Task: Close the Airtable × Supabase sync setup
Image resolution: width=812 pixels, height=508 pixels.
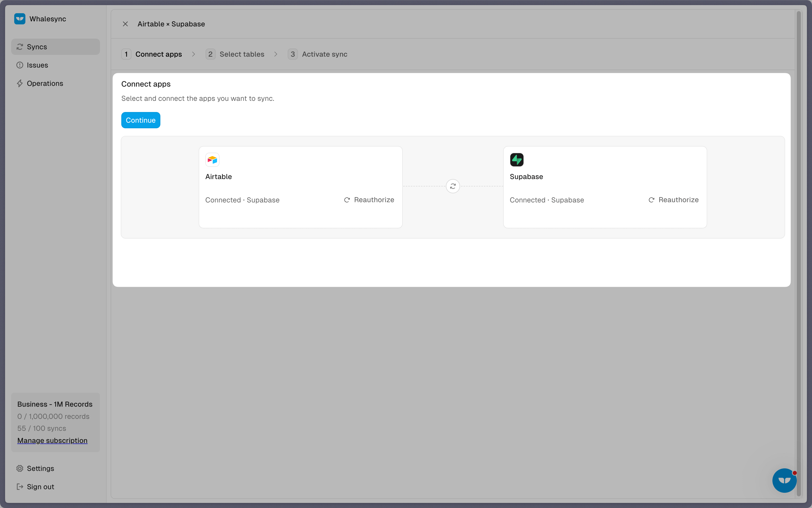Action: point(125,24)
